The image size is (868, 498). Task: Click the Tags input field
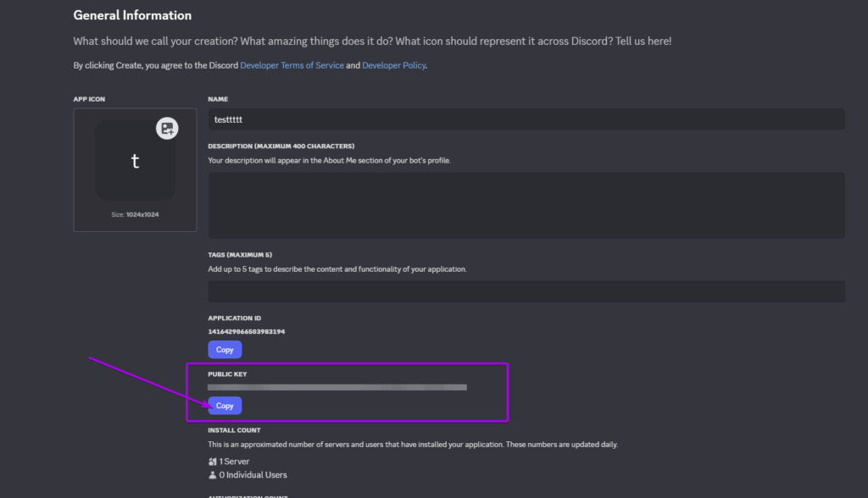[526, 290]
